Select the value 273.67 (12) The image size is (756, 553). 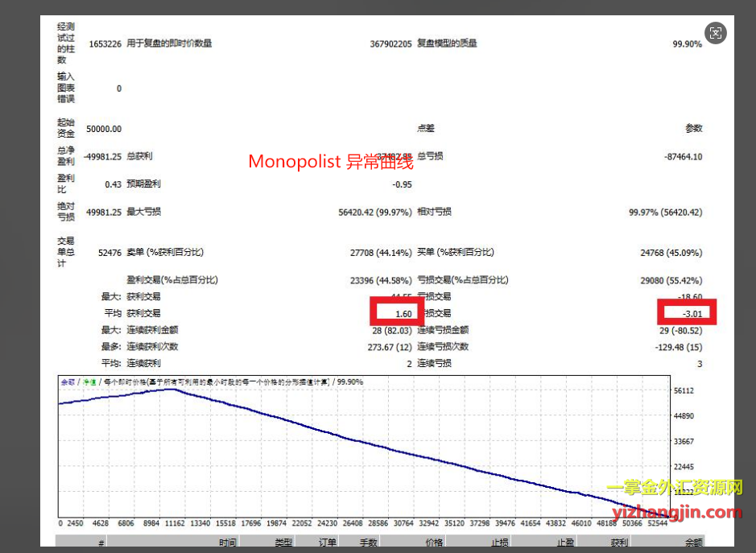coord(390,348)
